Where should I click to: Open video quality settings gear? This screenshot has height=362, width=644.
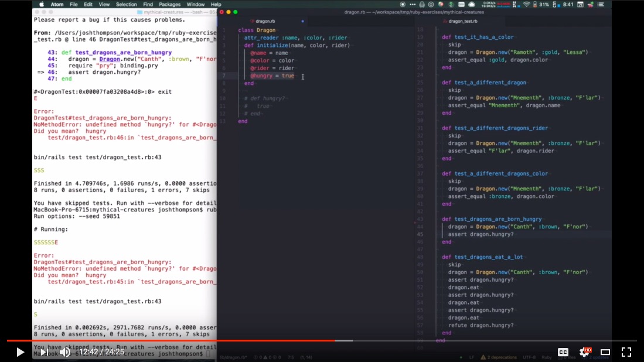pyautogui.click(x=584, y=352)
